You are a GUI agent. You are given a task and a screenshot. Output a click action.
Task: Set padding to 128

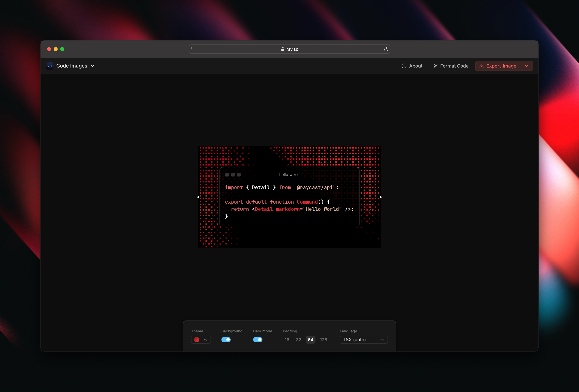(323, 340)
